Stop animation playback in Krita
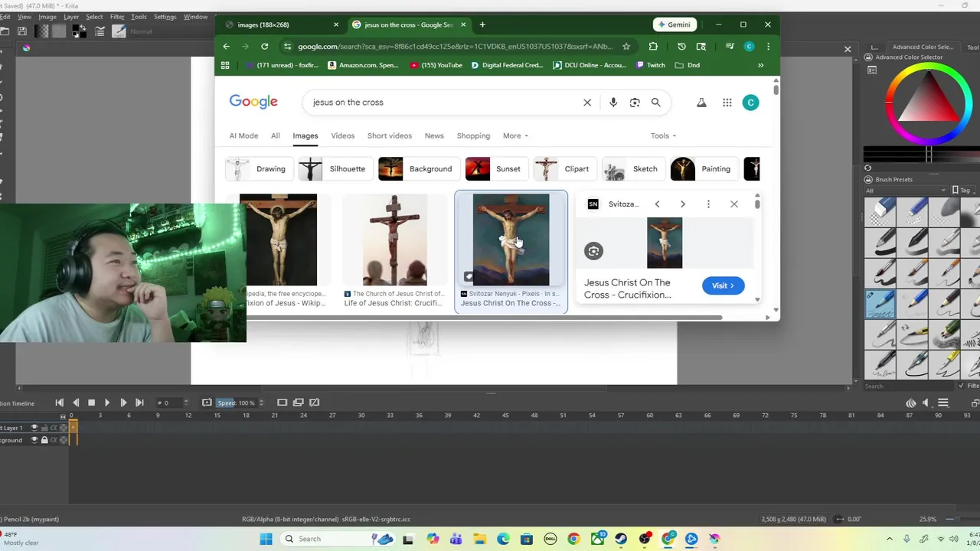Viewport: 980px width, 551px height. click(x=91, y=403)
